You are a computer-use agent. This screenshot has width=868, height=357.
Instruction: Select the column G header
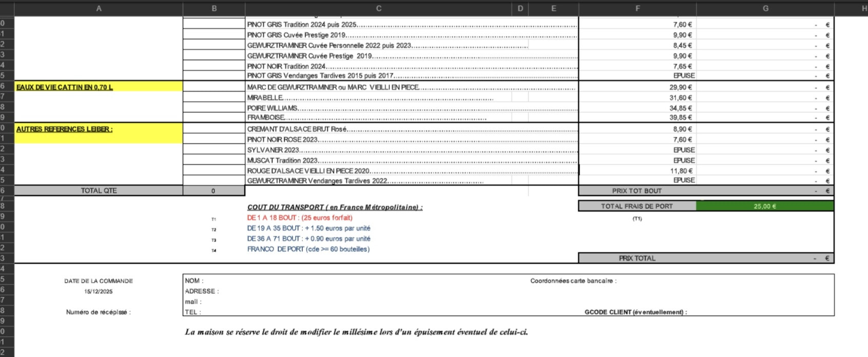coord(765,8)
